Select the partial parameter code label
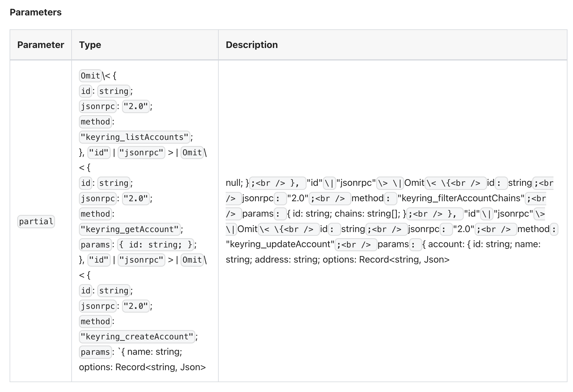 pos(36,222)
